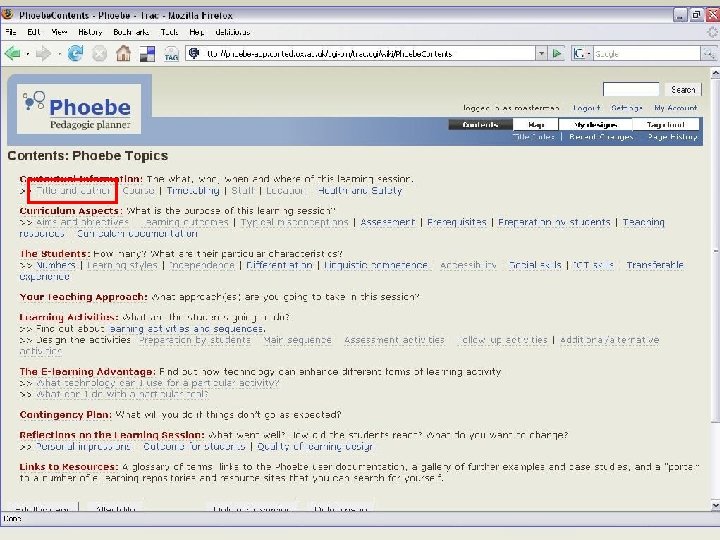Open the My Account link
The width and height of the screenshot is (720, 540).
pyautogui.click(x=675, y=108)
